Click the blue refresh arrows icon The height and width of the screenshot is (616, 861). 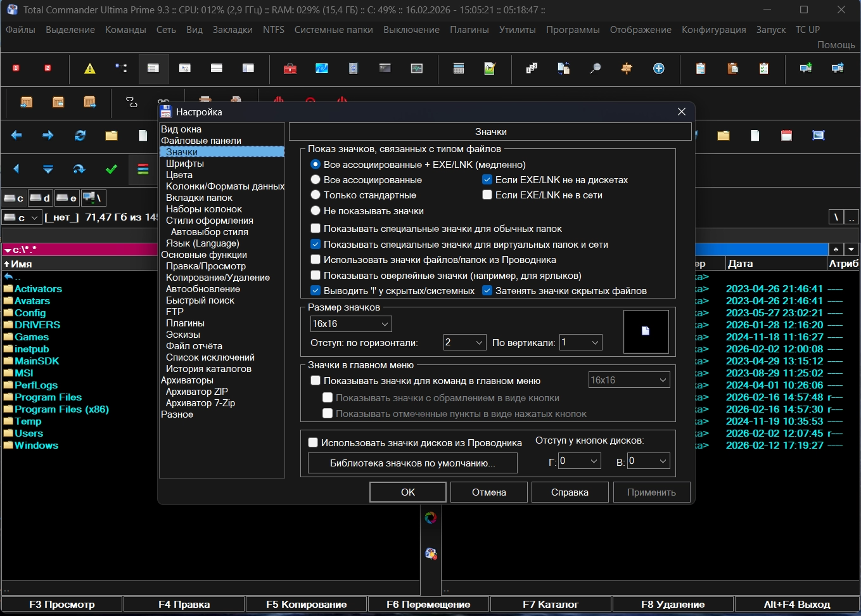point(80,136)
